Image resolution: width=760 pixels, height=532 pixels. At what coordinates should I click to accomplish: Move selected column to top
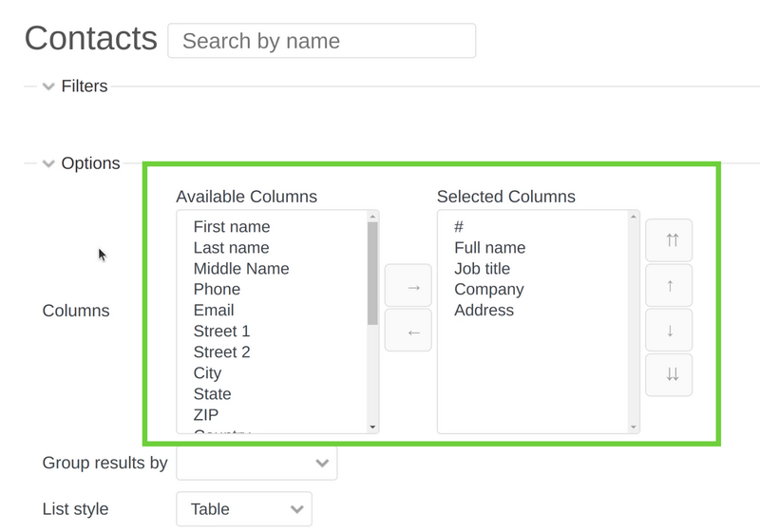coord(669,240)
